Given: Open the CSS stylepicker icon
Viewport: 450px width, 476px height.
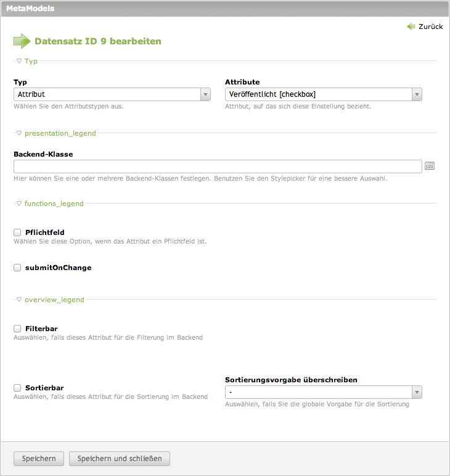Looking at the screenshot, I should (430, 166).
